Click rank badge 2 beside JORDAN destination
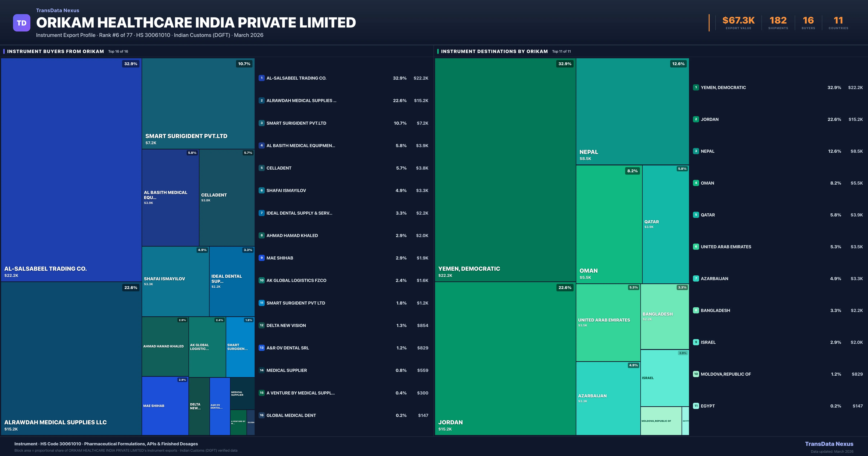 (x=696, y=119)
